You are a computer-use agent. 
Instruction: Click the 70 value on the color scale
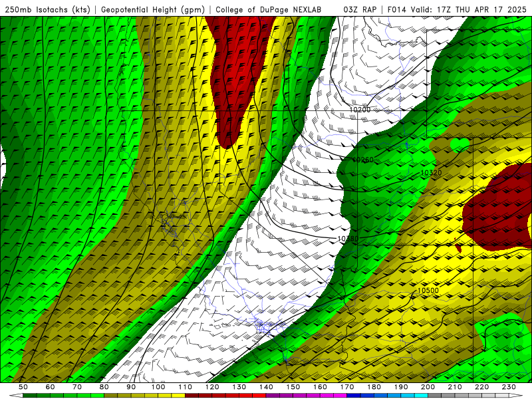pyautogui.click(x=77, y=387)
